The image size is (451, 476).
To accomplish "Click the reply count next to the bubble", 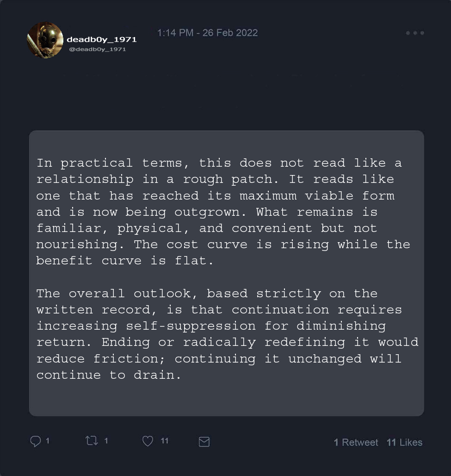I will pos(48,441).
